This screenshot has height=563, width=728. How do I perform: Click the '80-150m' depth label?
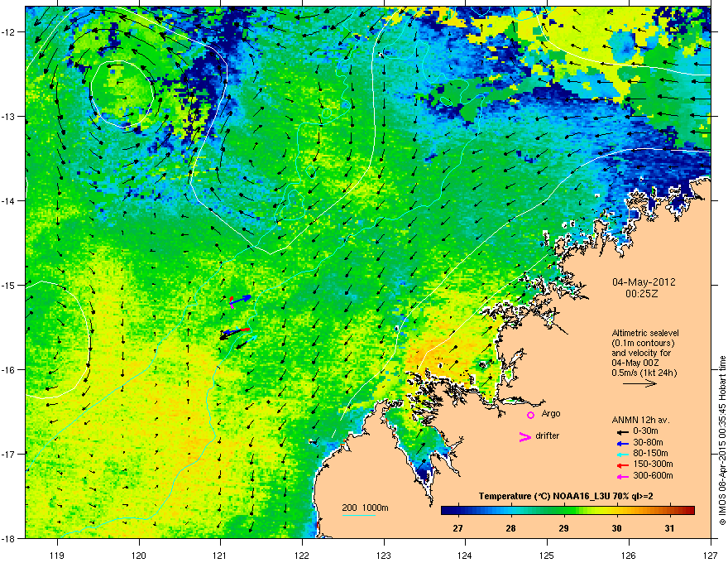(x=650, y=453)
